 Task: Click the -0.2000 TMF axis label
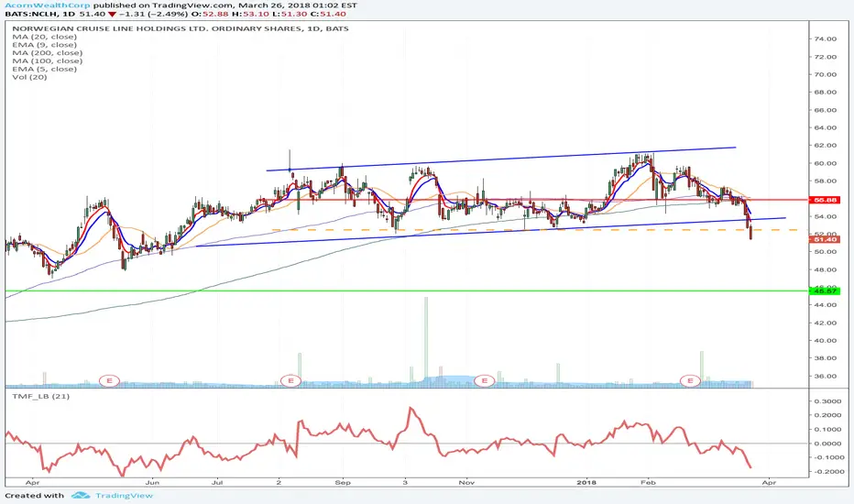pos(827,472)
